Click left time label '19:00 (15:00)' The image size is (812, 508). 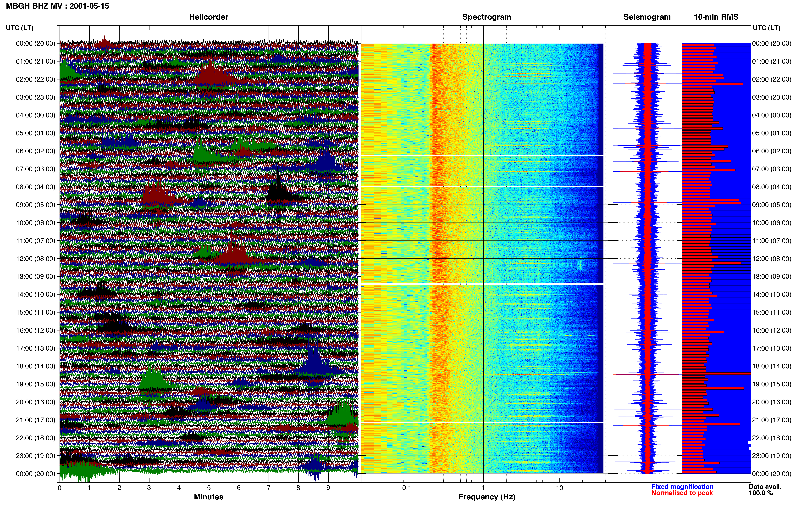click(36, 384)
